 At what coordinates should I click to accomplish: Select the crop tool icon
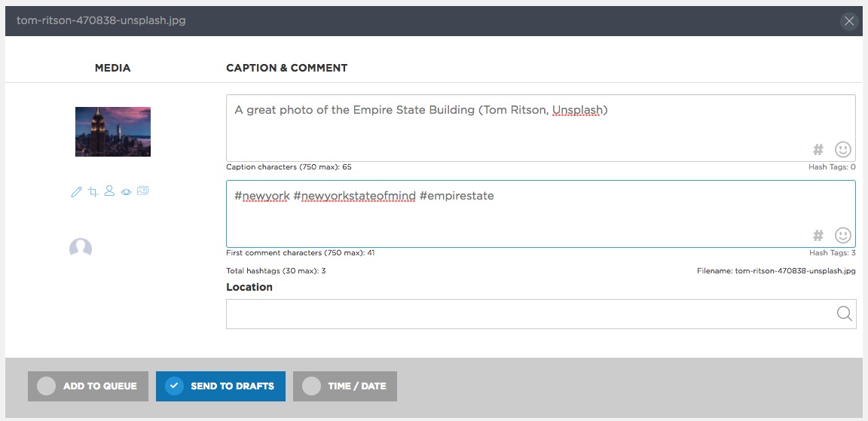point(93,192)
